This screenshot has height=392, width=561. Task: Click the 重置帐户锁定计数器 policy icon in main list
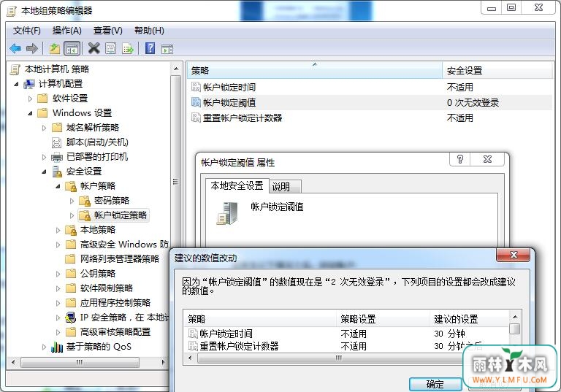point(196,118)
